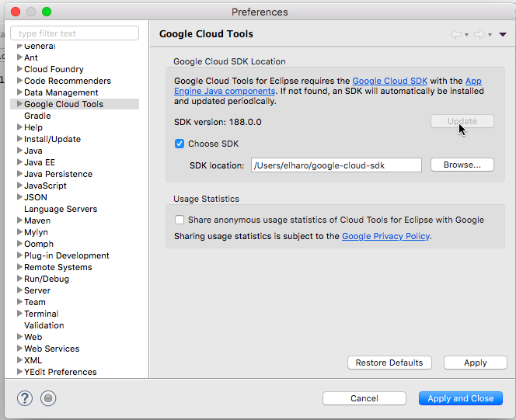Select Google Cloud Tools tree item
The height and width of the screenshot is (420, 516).
(64, 104)
